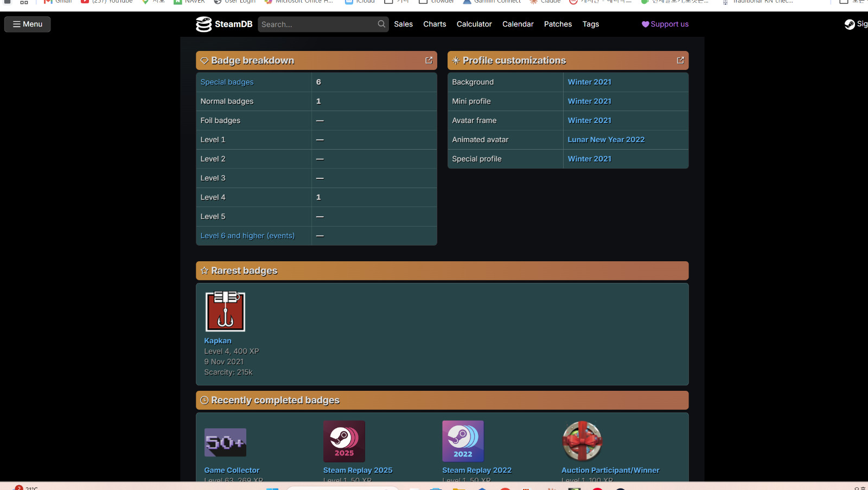Click the SteamDB logo icon
868x490 pixels.
[x=203, y=24]
